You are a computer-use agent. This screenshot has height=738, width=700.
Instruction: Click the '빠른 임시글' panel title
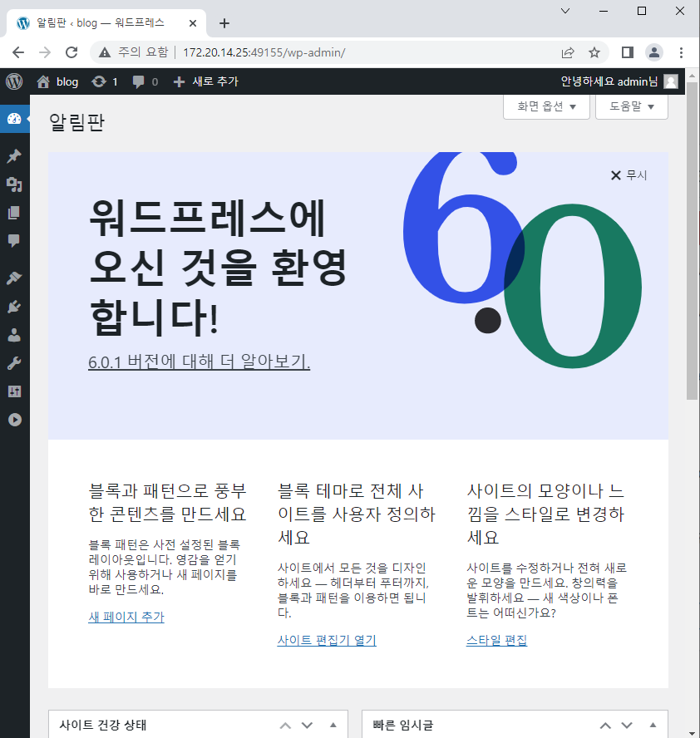(403, 725)
